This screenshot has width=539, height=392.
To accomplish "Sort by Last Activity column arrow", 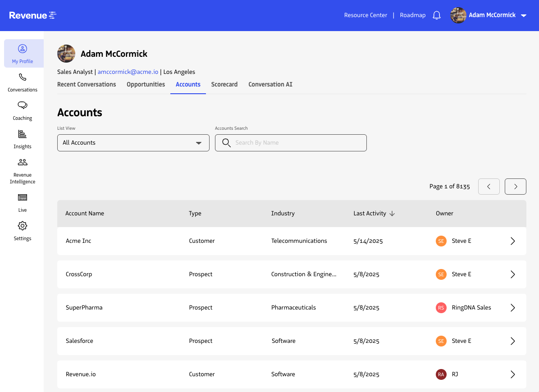I will tap(392, 214).
